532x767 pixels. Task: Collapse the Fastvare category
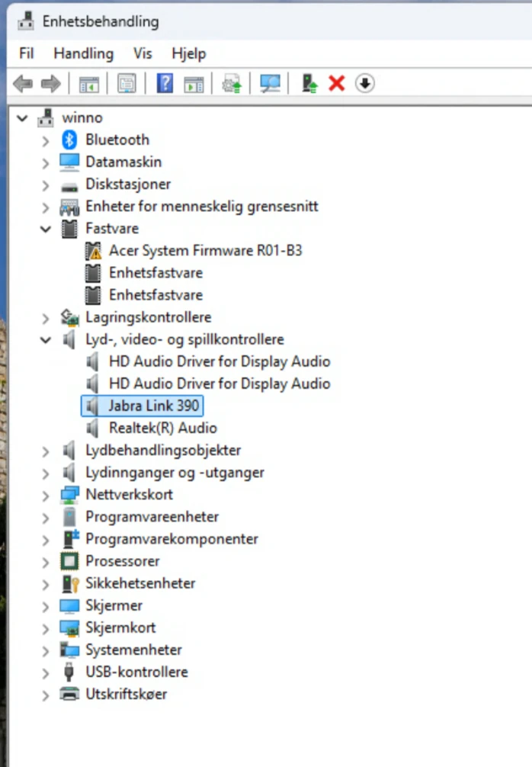point(46,229)
